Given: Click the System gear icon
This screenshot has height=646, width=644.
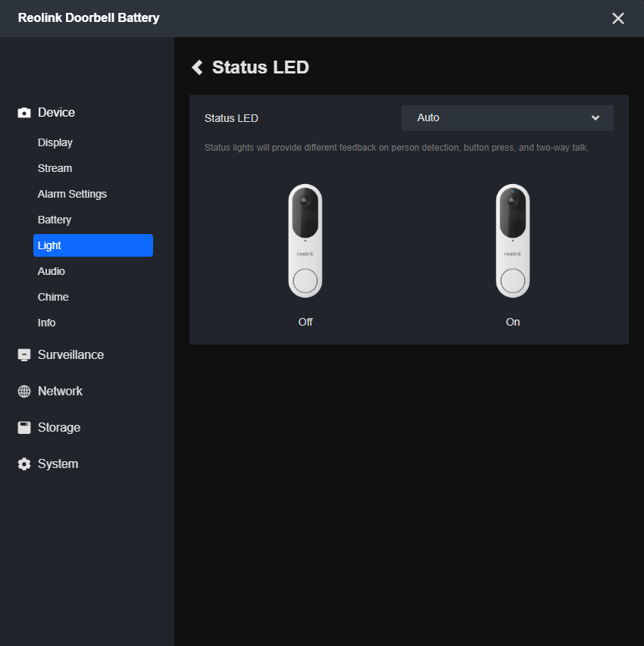Looking at the screenshot, I should coord(24,464).
